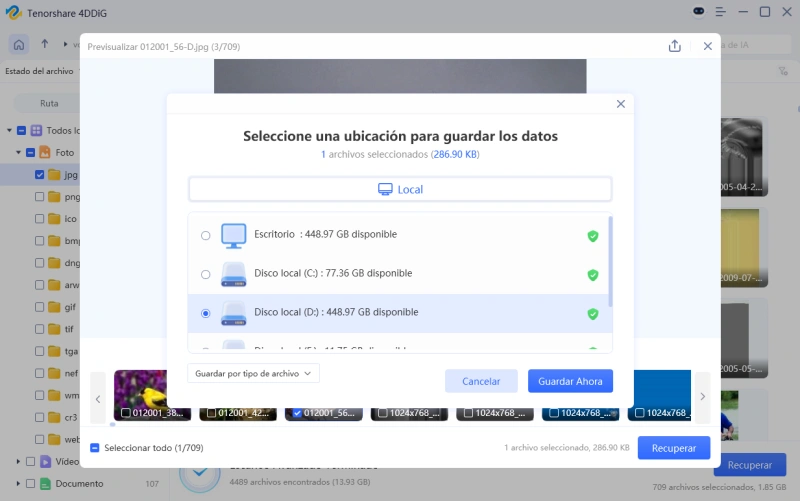Check the Vídeo category checkbox

[31, 461]
